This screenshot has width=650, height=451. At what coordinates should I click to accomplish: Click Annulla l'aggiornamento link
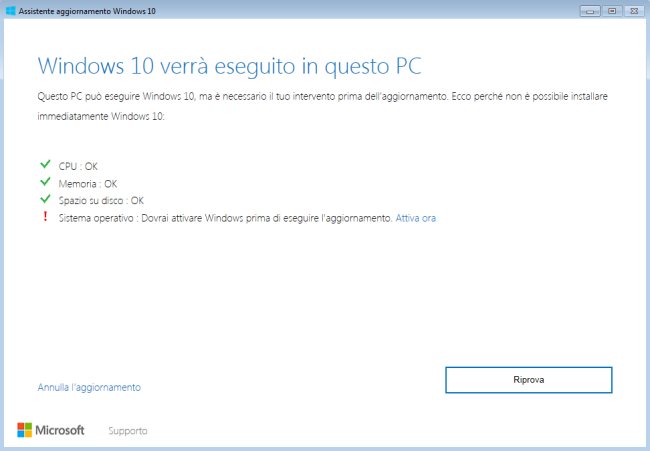coord(89,387)
